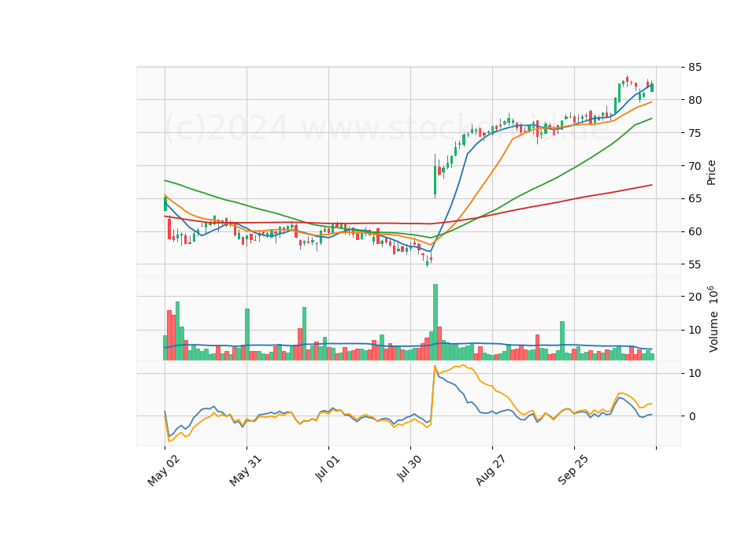
Task: Click the May 31 date label
Action: tap(246, 471)
